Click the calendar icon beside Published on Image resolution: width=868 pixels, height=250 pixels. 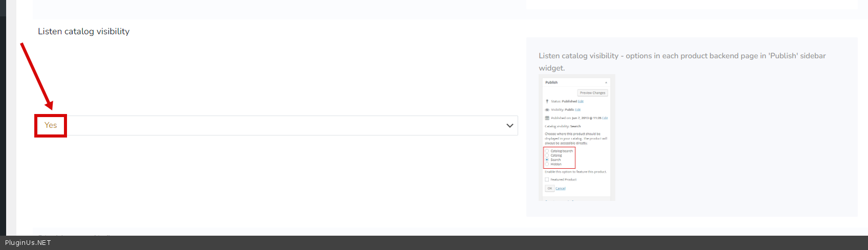547,118
